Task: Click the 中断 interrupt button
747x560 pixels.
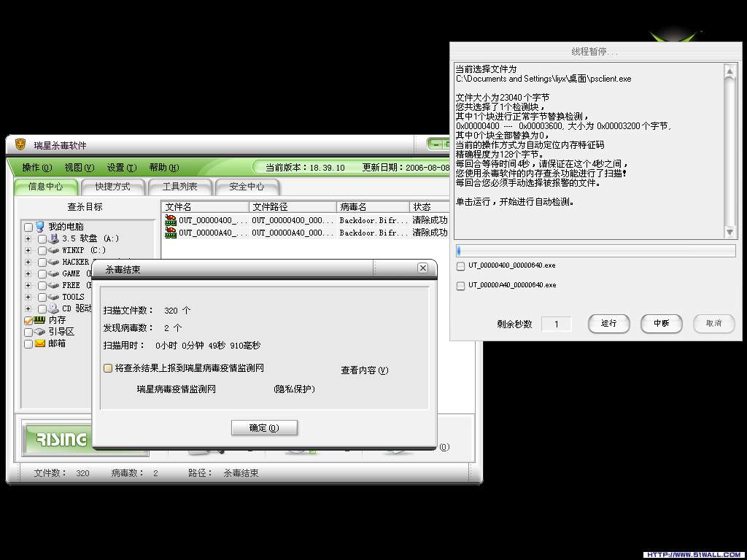Action: coord(661,323)
